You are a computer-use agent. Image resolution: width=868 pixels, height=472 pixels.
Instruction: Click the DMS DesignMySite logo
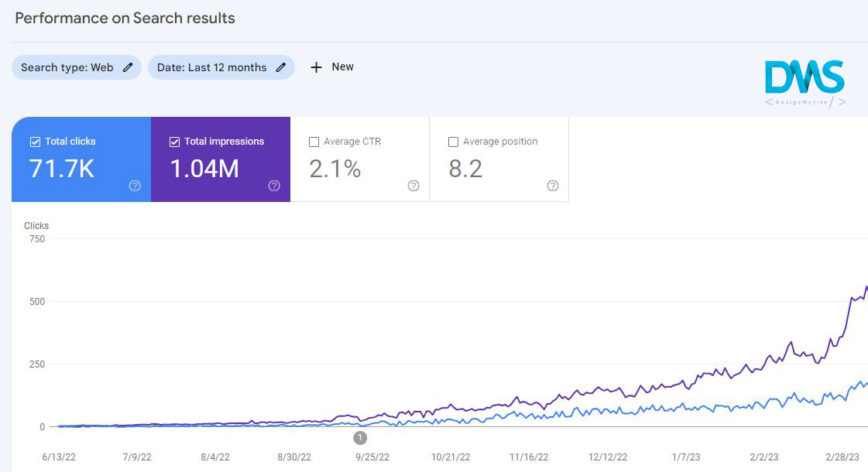coord(805,83)
